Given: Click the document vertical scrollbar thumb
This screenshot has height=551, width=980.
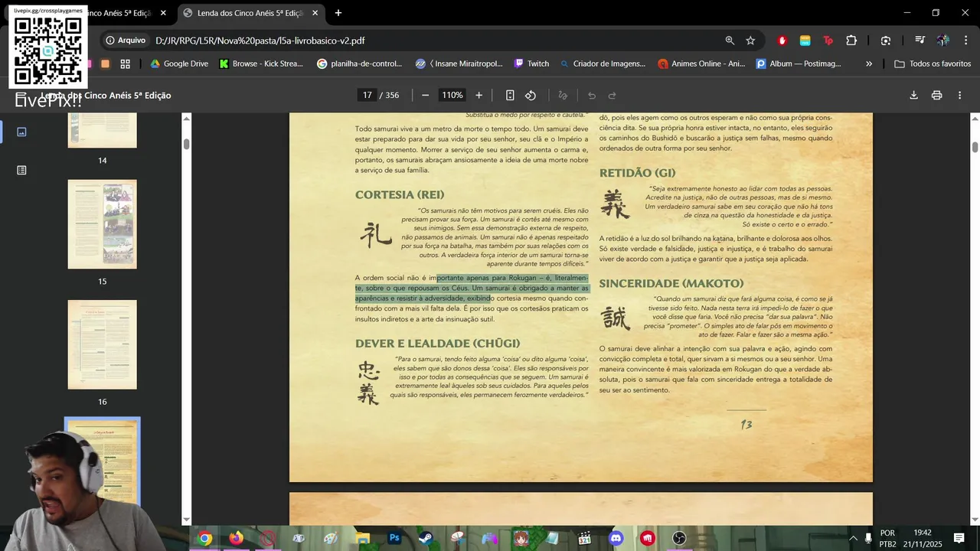Looking at the screenshot, I should tap(975, 147).
